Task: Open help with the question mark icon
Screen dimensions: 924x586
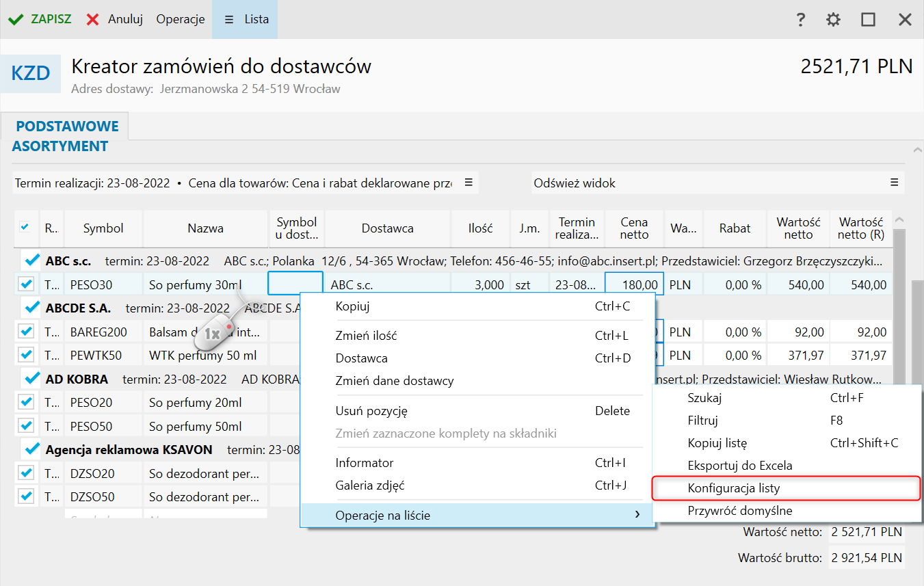Action: coord(801,20)
